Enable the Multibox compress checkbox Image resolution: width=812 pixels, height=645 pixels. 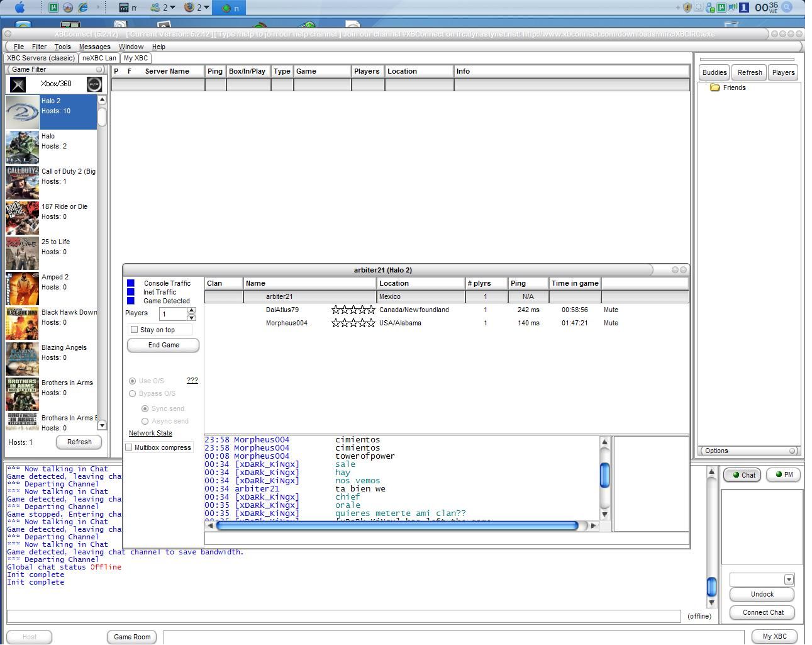tap(129, 447)
